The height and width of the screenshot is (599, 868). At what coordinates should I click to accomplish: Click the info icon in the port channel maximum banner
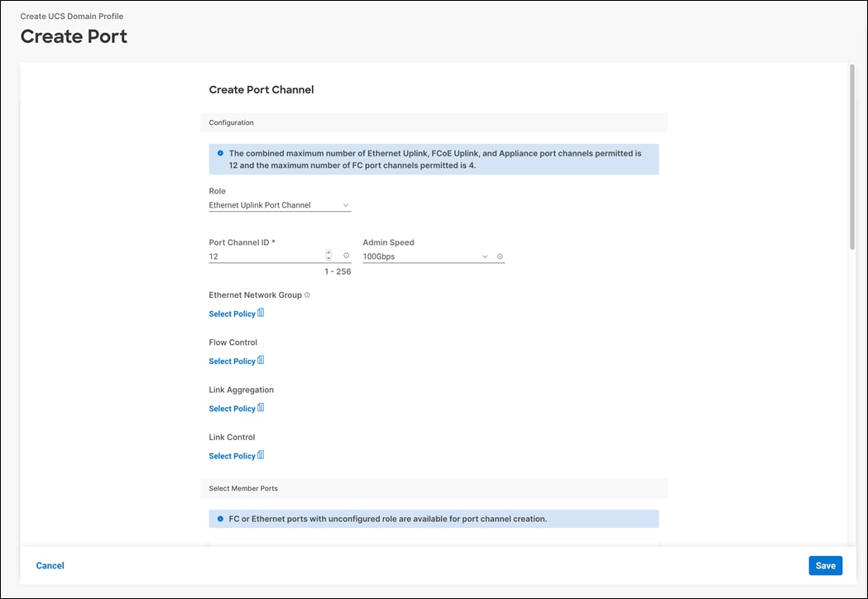click(220, 153)
